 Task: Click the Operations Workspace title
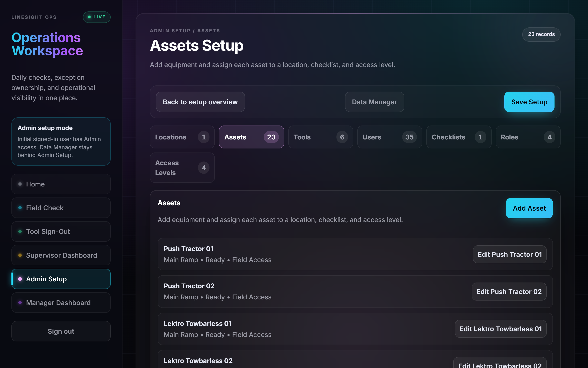[x=47, y=44]
